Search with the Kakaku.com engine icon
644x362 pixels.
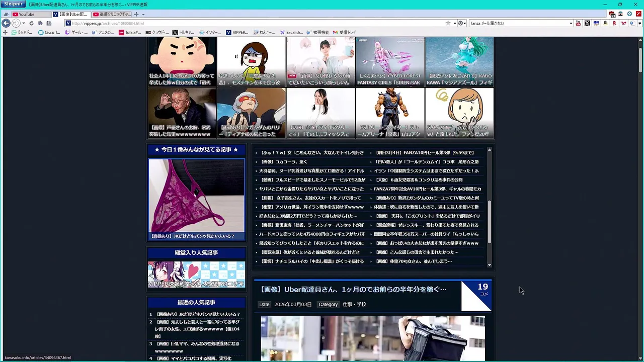click(x=596, y=23)
